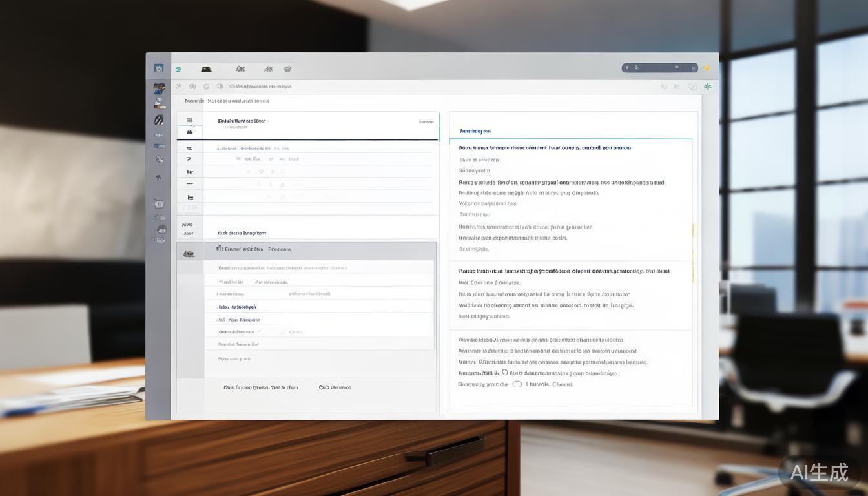Image resolution: width=868 pixels, height=496 pixels.
Task: Click the orange icon beside the search bar
Action: 707,68
